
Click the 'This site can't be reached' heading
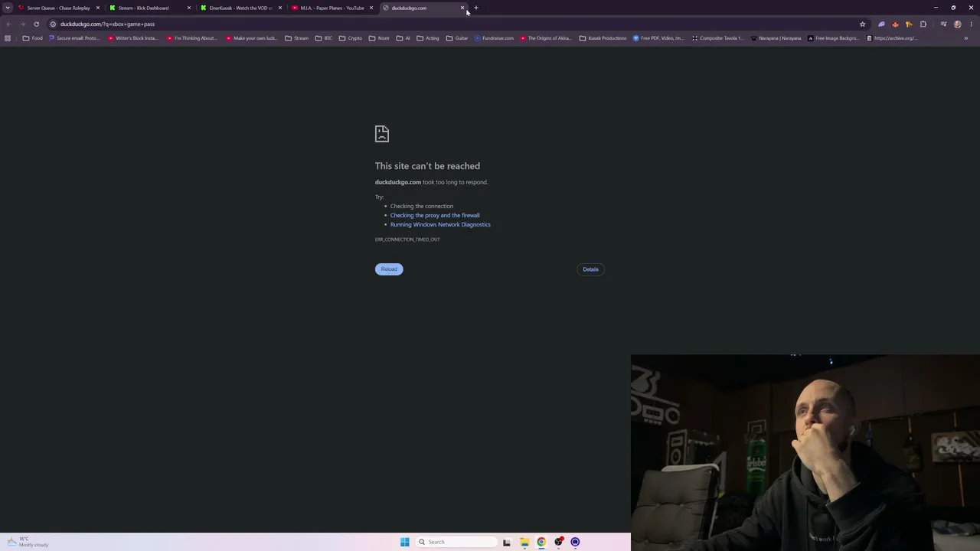coord(427,166)
